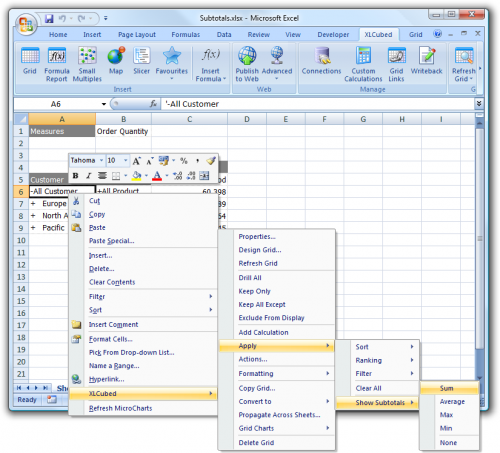The height and width of the screenshot is (453, 500).
Task: Switch to the Page Layout tab
Action: pyautogui.click(x=137, y=34)
